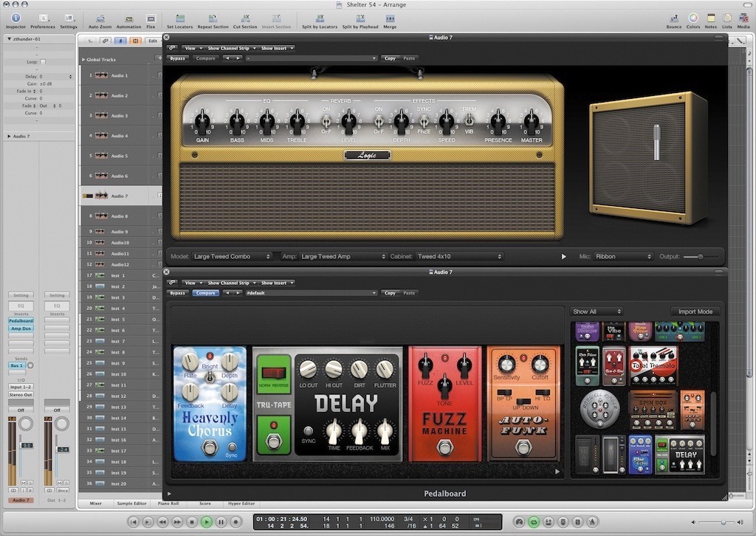Viewport: 756px width, 536px height.
Task: Open the Inspector from the toolbar
Action: pos(16,18)
